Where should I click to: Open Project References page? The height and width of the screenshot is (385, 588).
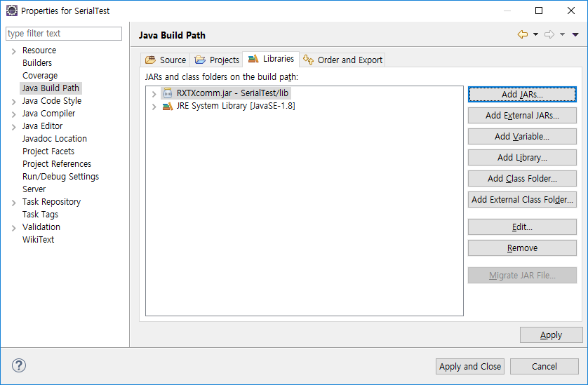(x=57, y=164)
